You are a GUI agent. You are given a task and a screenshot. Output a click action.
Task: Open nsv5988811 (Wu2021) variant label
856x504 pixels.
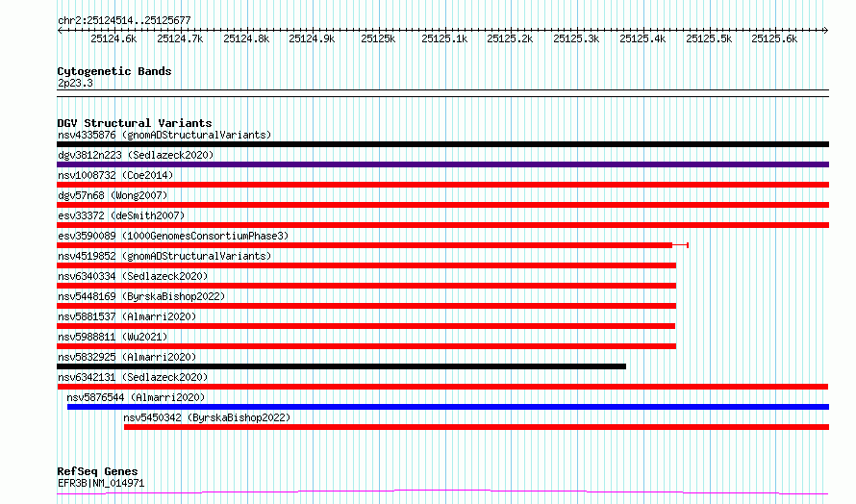click(113, 337)
